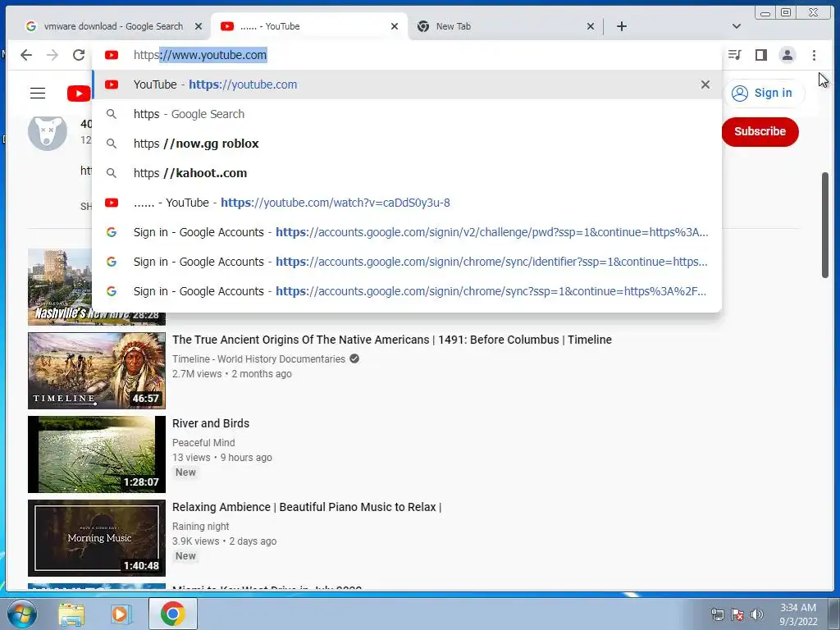Select Google Accounts chrome/sync?ssp suggestion
The image size is (840, 630).
(407, 291)
